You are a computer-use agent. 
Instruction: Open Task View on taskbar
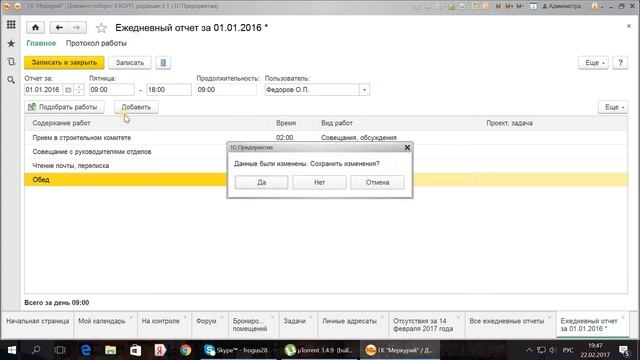(x=60, y=350)
